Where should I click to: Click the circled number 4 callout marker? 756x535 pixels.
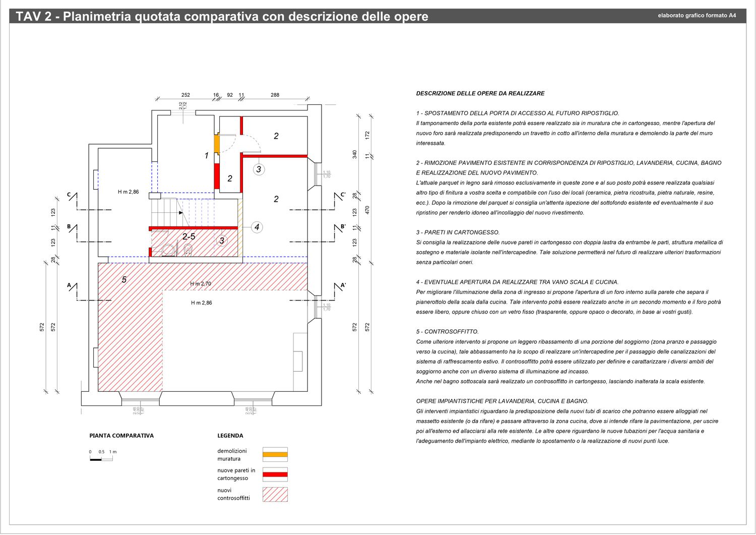257,227
